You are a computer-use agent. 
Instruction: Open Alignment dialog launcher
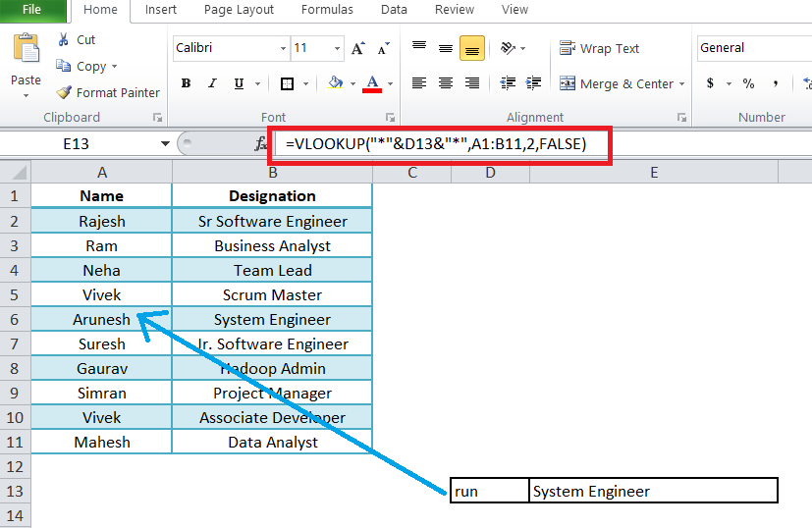tap(682, 118)
